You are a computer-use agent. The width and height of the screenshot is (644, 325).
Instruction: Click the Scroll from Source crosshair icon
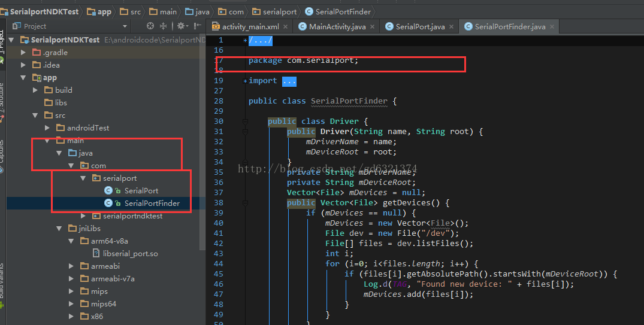[150, 26]
